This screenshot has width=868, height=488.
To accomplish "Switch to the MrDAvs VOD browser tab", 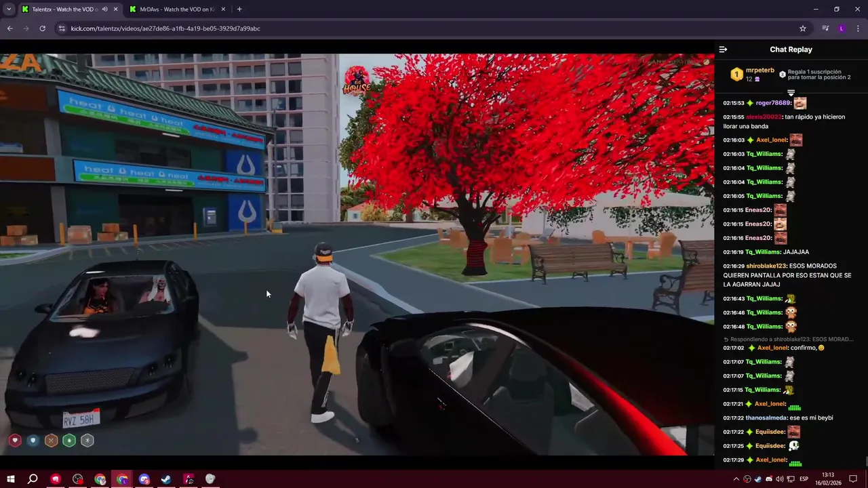I will coord(175,9).
